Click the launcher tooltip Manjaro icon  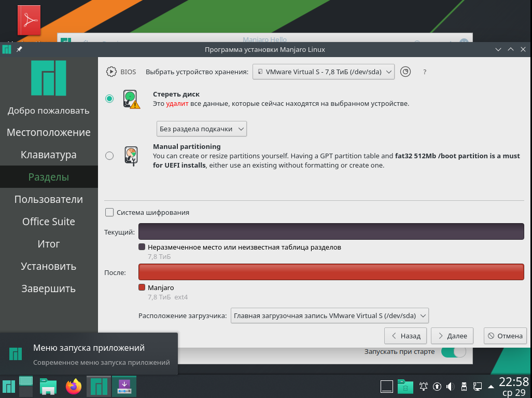pyautogui.click(x=15, y=354)
